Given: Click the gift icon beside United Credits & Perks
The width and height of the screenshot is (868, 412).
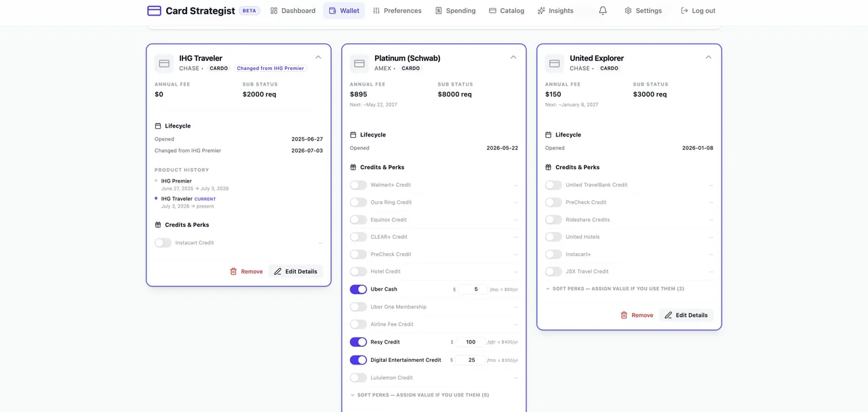Looking at the screenshot, I should coord(549,167).
